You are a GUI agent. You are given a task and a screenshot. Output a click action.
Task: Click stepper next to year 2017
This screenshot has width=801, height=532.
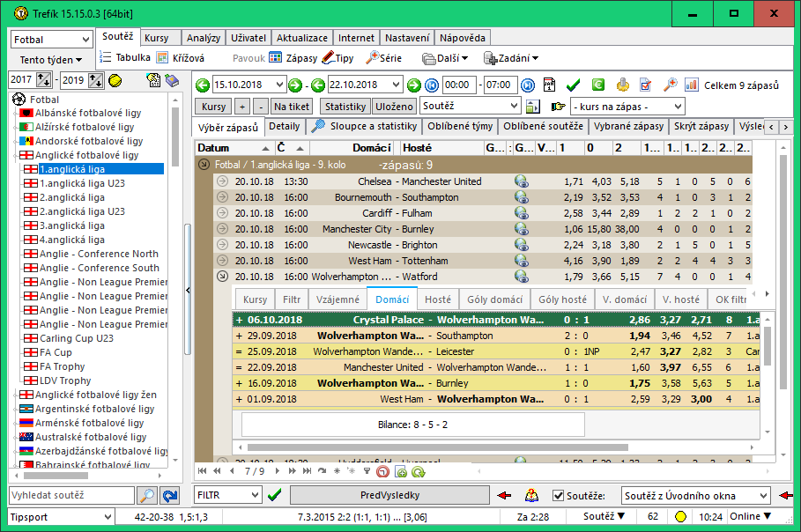(x=43, y=80)
